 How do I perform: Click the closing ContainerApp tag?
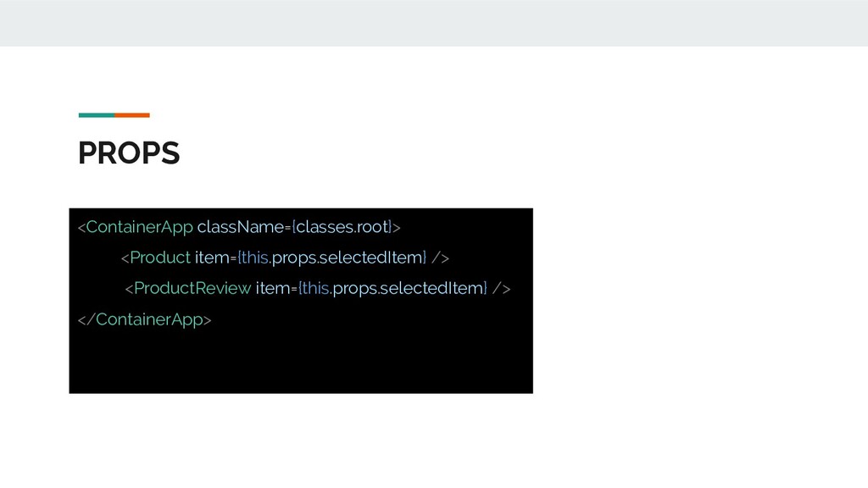[x=144, y=319]
